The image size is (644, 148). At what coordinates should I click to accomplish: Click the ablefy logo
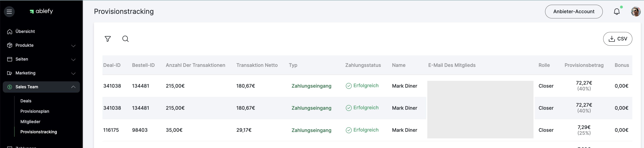click(x=41, y=11)
